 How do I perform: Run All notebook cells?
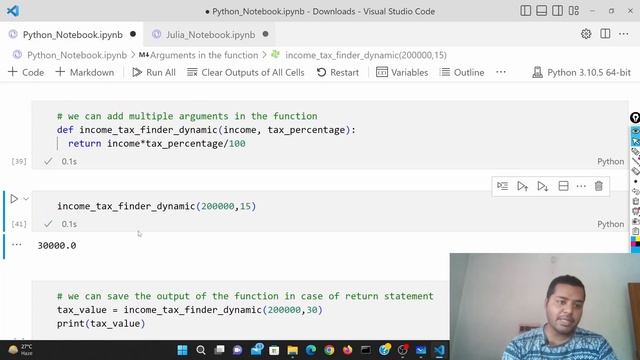point(154,72)
